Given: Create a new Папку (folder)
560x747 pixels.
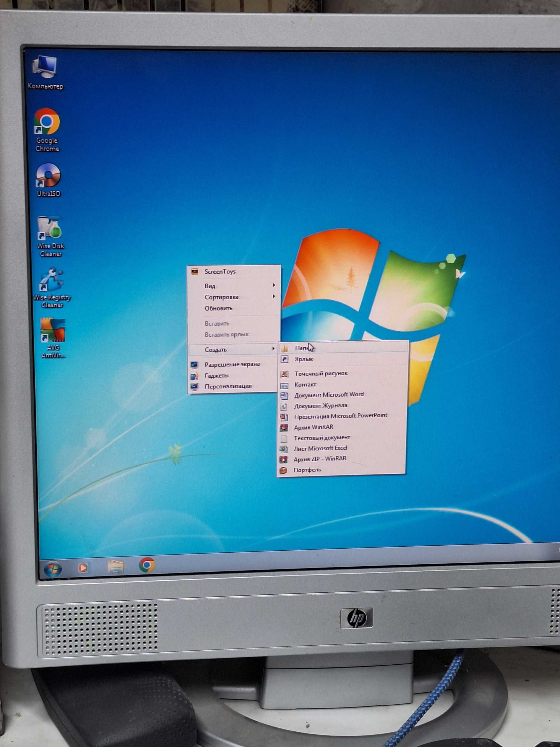Looking at the screenshot, I should coord(343,348).
